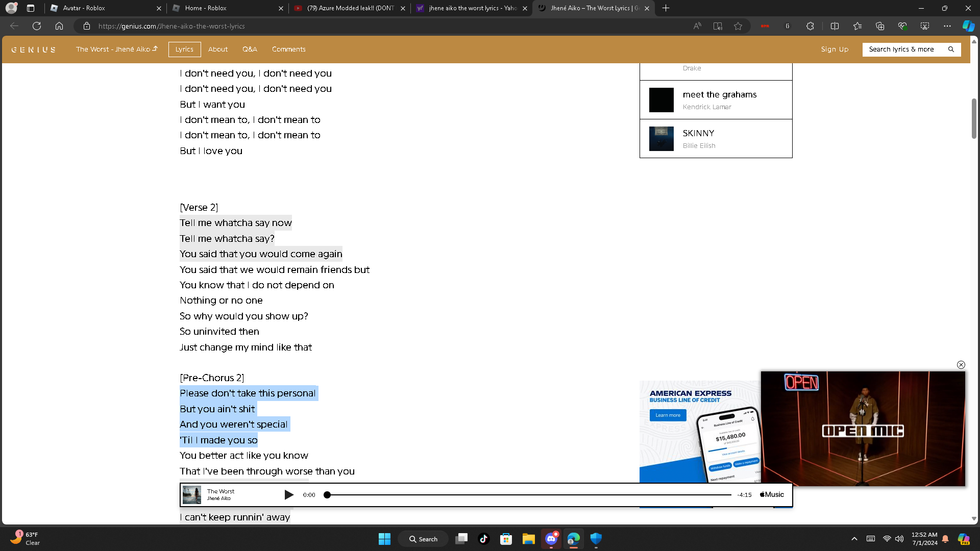Click the red BTR extension icon
The image size is (980, 551).
(765, 26)
